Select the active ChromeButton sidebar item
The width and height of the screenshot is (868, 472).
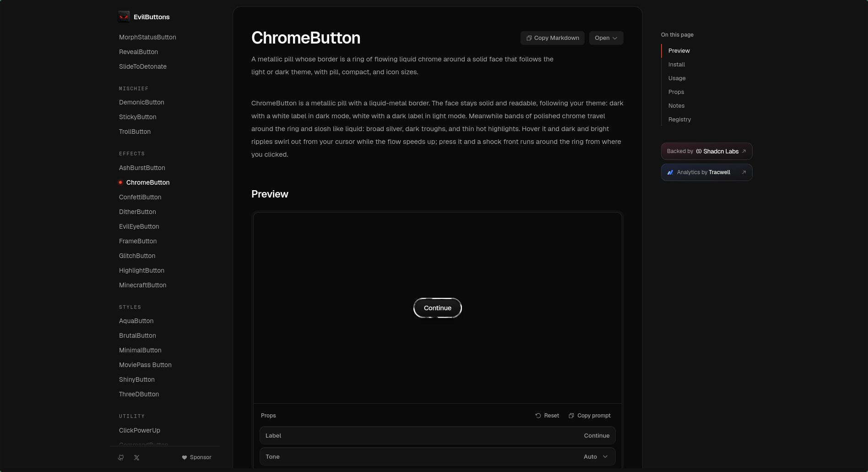[148, 182]
